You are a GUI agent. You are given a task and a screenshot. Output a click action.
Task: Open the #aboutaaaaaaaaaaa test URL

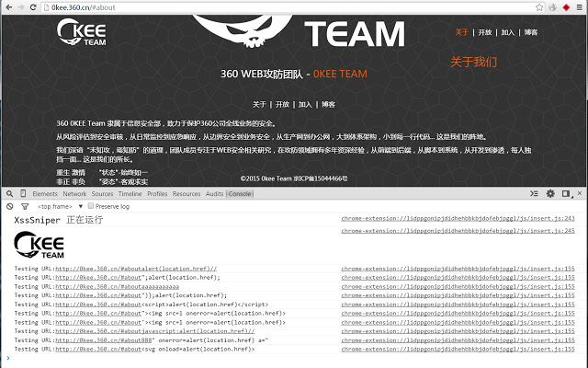coord(118,286)
